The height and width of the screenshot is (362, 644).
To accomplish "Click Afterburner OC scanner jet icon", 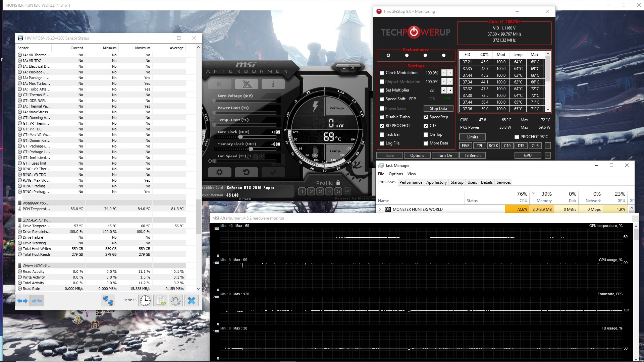I will click(x=247, y=84).
